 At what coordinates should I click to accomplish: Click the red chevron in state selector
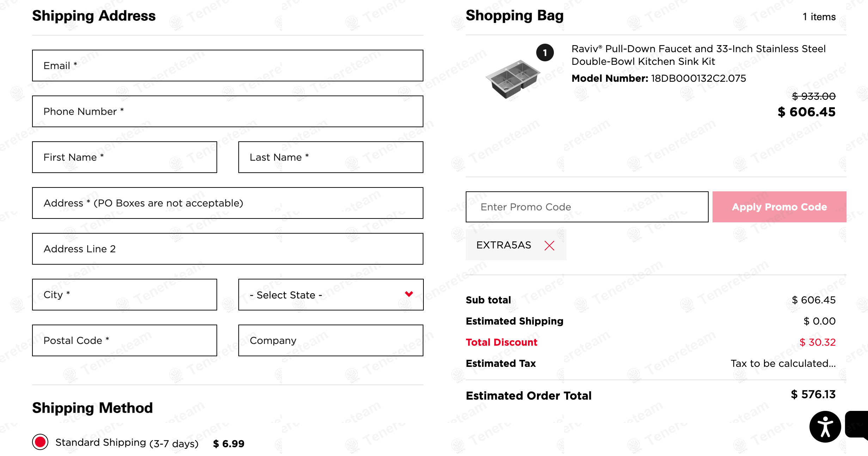[x=409, y=294]
